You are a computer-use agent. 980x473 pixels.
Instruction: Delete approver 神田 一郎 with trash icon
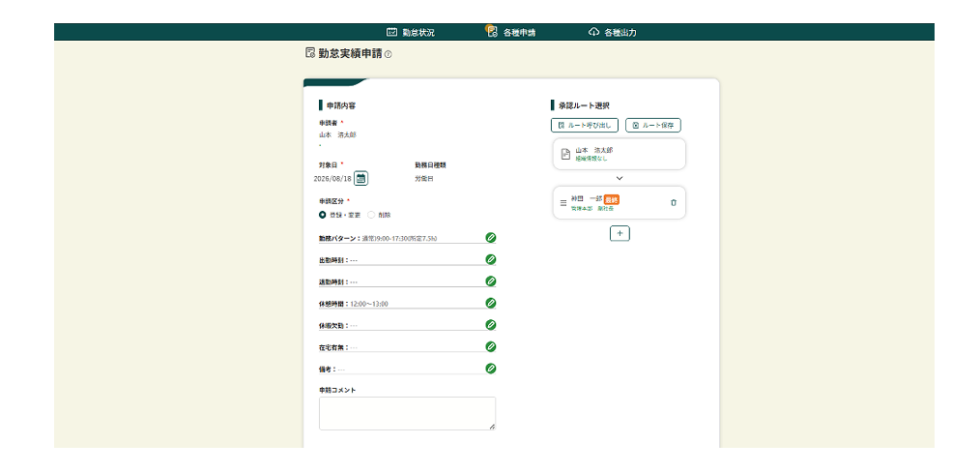pyautogui.click(x=673, y=203)
